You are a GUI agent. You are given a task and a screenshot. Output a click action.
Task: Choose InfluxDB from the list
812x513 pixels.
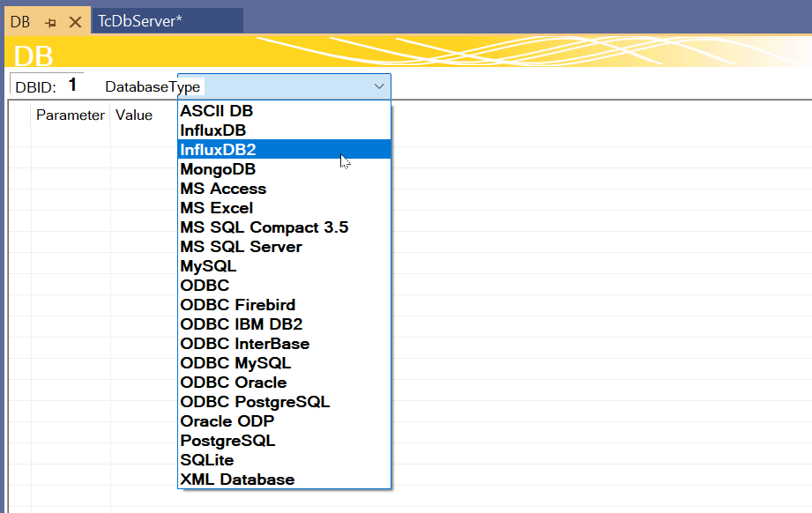click(x=284, y=130)
